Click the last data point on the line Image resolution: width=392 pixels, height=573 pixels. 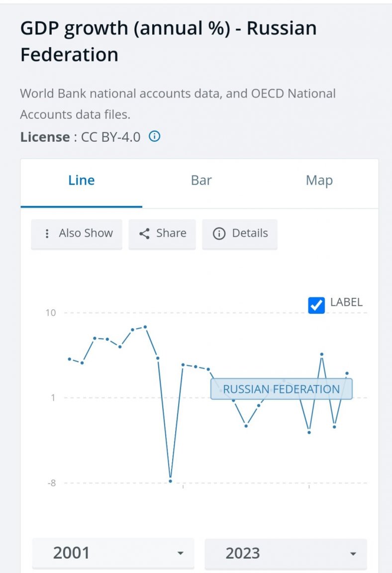347,373
